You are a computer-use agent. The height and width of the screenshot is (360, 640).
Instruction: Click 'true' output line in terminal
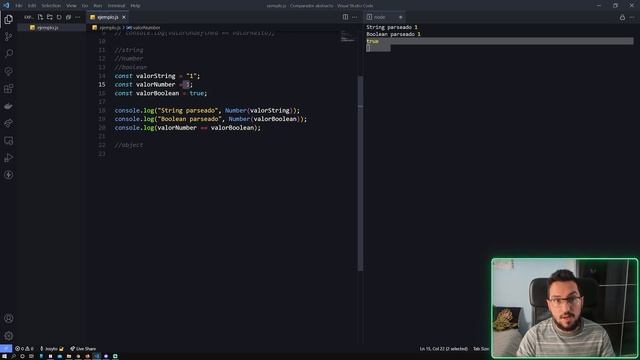372,41
